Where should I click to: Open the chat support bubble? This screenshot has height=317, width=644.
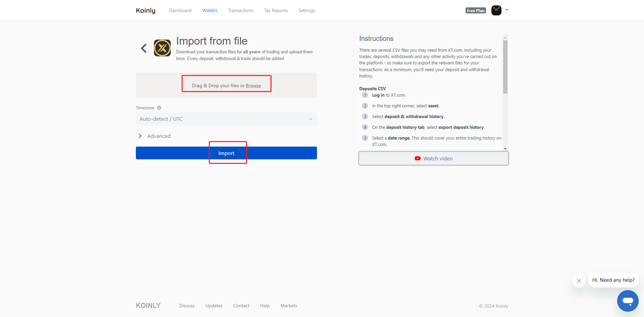tap(628, 301)
